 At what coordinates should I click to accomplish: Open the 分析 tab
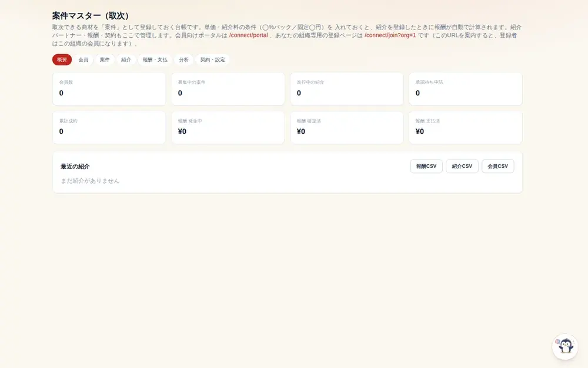tap(183, 59)
